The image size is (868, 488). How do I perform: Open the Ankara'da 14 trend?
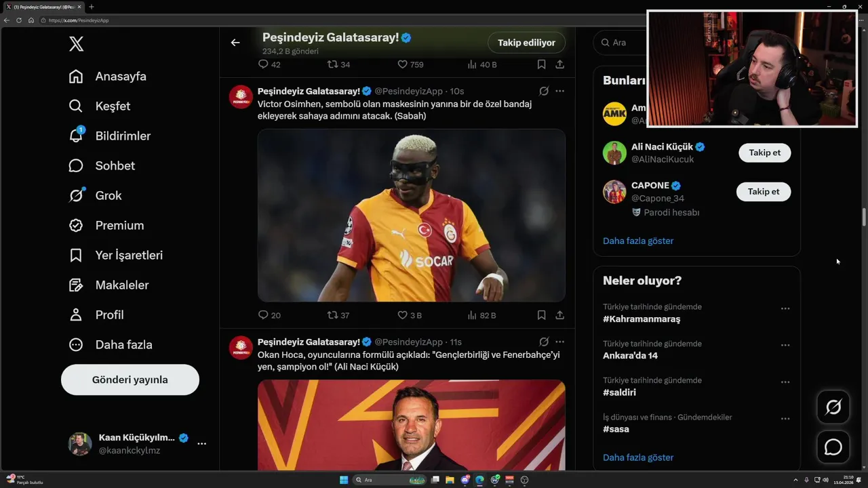click(630, 356)
